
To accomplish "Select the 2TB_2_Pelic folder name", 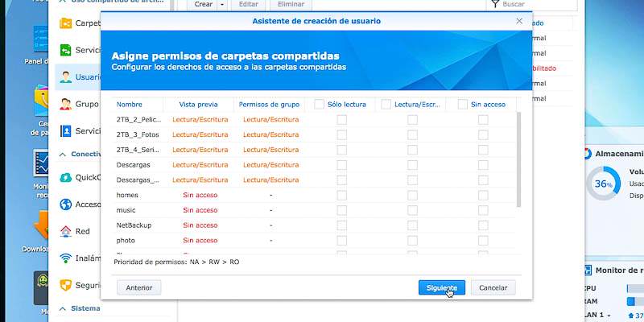I will click(138, 119).
